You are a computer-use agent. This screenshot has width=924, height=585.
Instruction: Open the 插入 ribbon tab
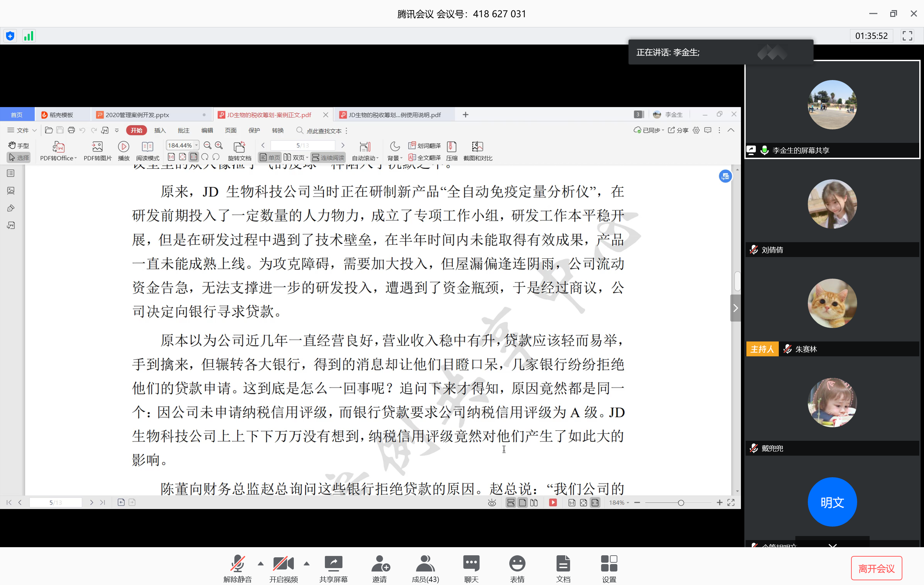pos(160,130)
